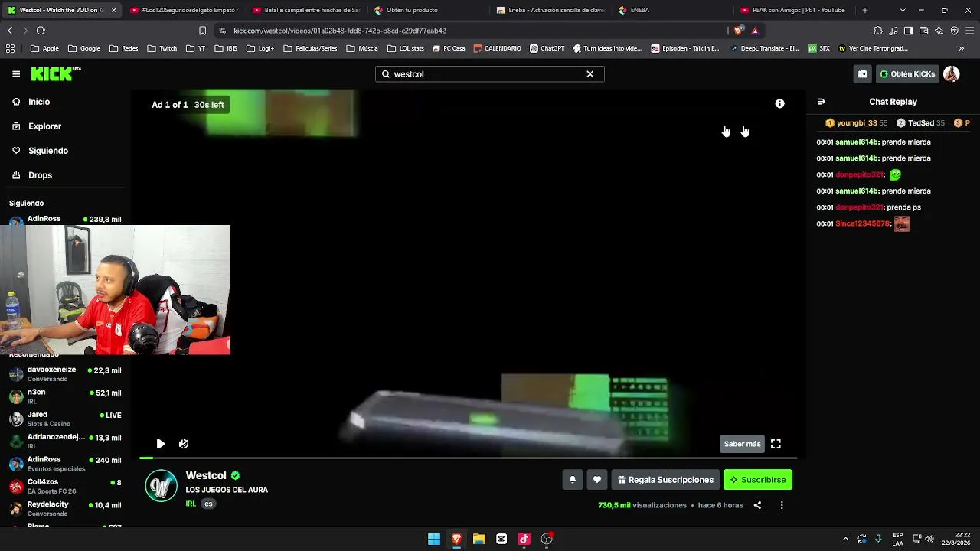Unmute the video player audio
The width and height of the screenshot is (980, 551).
coord(184,444)
